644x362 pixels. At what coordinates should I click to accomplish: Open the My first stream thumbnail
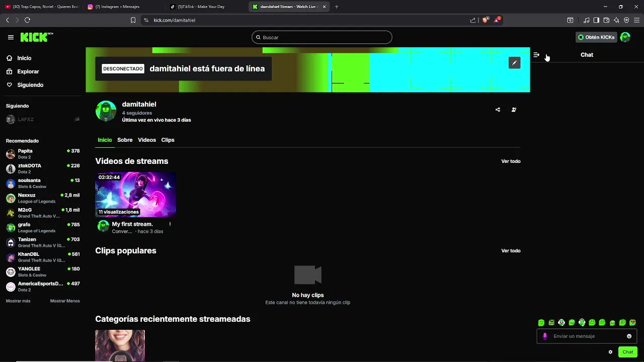[136, 195]
